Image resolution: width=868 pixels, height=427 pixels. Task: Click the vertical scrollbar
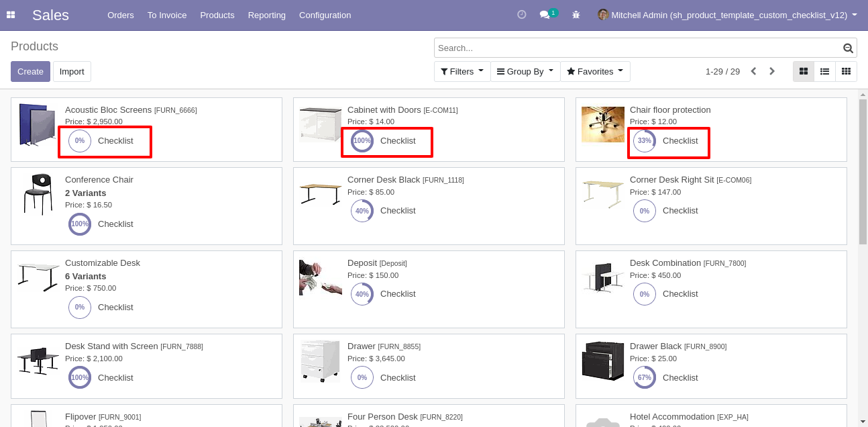coord(863,171)
